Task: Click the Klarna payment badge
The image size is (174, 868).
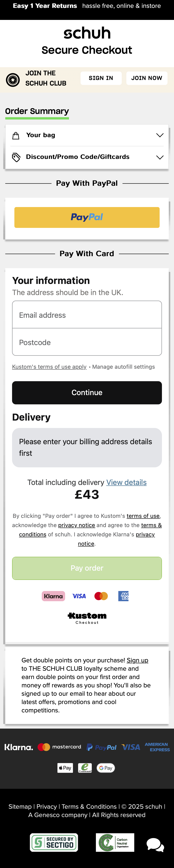Action: (x=53, y=596)
